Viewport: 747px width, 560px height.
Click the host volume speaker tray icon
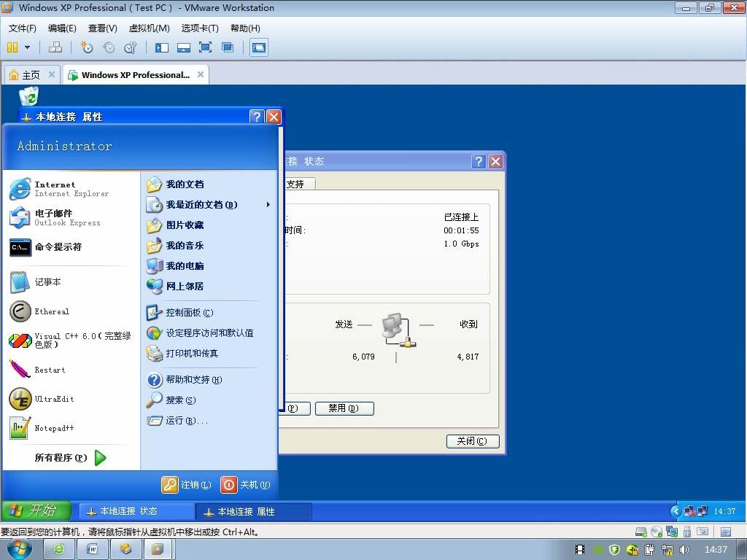point(684,550)
